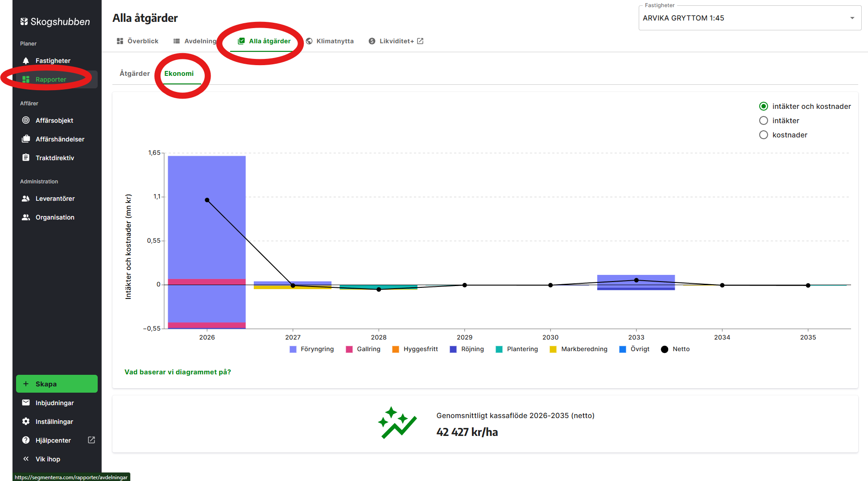Click the Organisation group icon

[26, 217]
